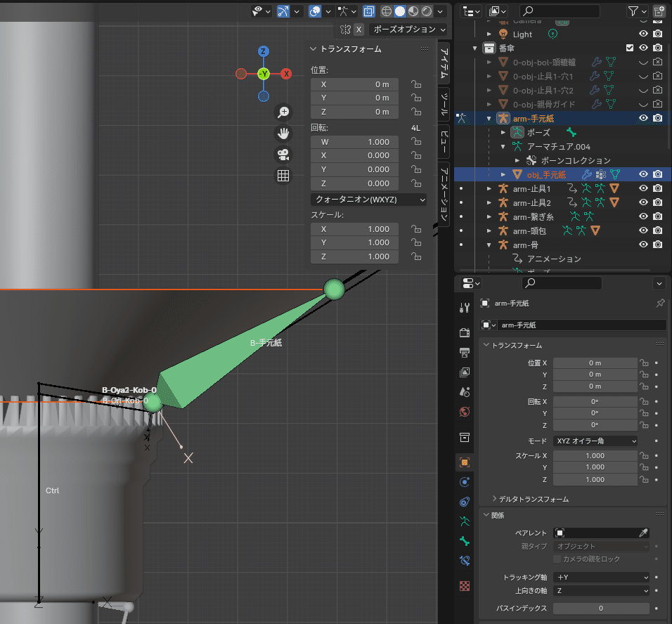Switch to rendered viewport shading

[427, 11]
